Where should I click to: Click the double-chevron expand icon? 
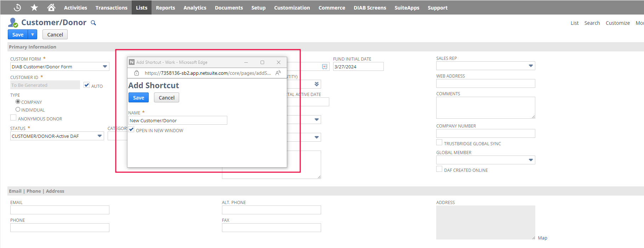coord(317,84)
